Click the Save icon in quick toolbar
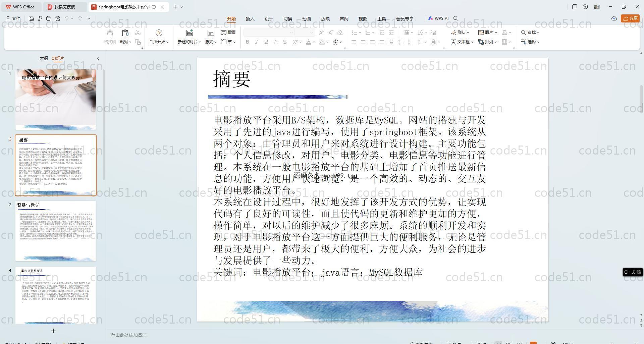Screen dimensions: 644x344 [x=31, y=18]
